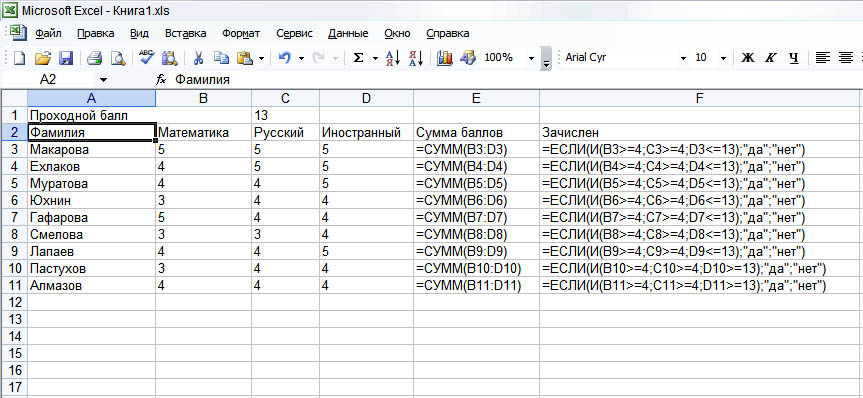
Task: Open the 100% zoom dropdown
Action: [x=531, y=58]
